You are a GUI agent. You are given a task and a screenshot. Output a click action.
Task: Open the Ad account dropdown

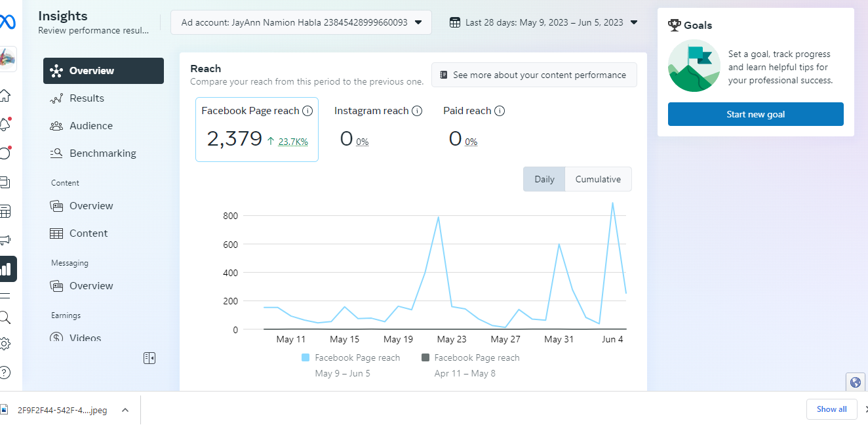[x=302, y=22]
